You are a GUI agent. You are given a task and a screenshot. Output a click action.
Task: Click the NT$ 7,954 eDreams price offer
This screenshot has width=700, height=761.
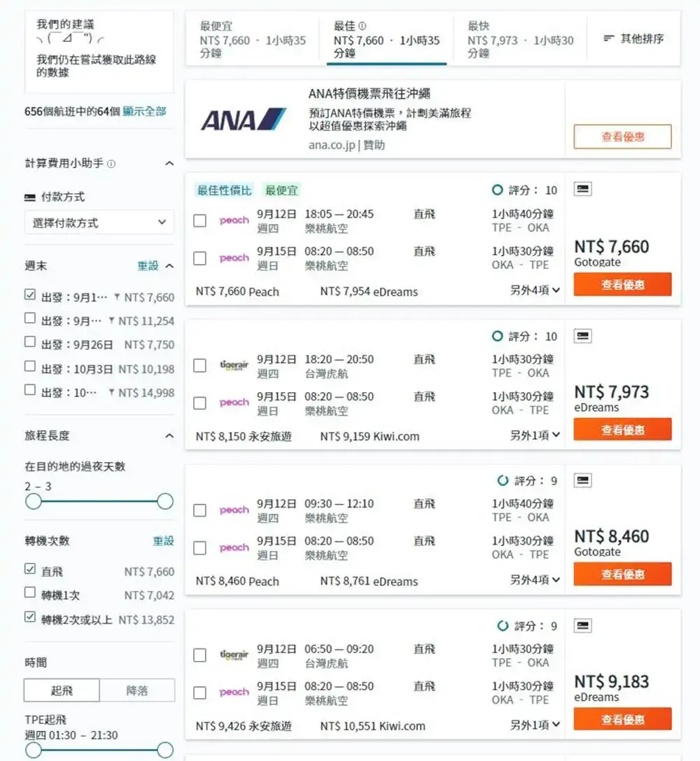click(x=369, y=292)
